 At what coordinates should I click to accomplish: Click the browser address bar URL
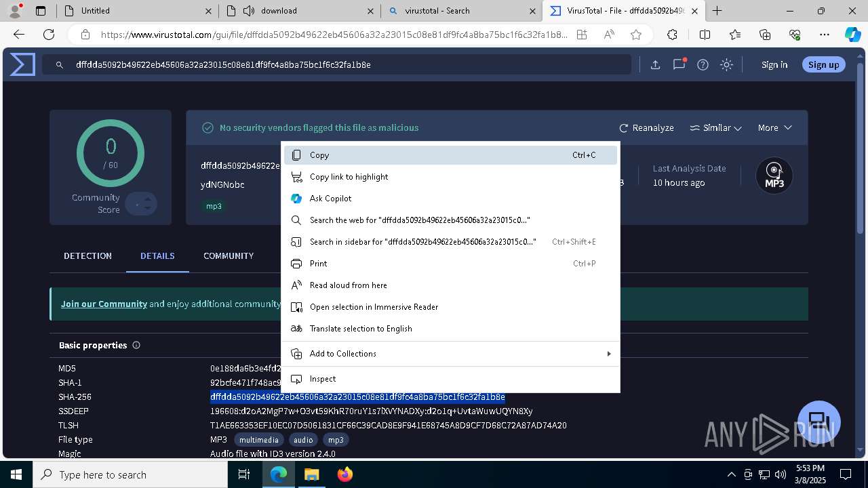point(334,35)
